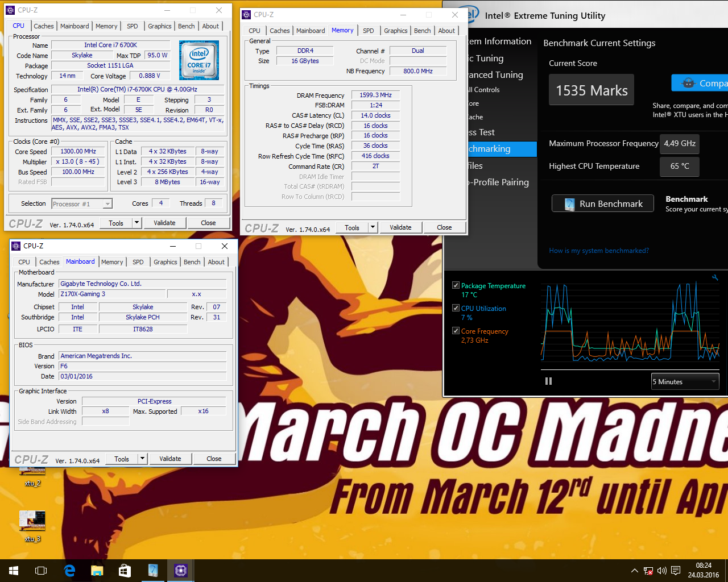This screenshot has height=582, width=728.
Task: Click the BIOS date 03/01/2016 field
Action: (x=143, y=376)
